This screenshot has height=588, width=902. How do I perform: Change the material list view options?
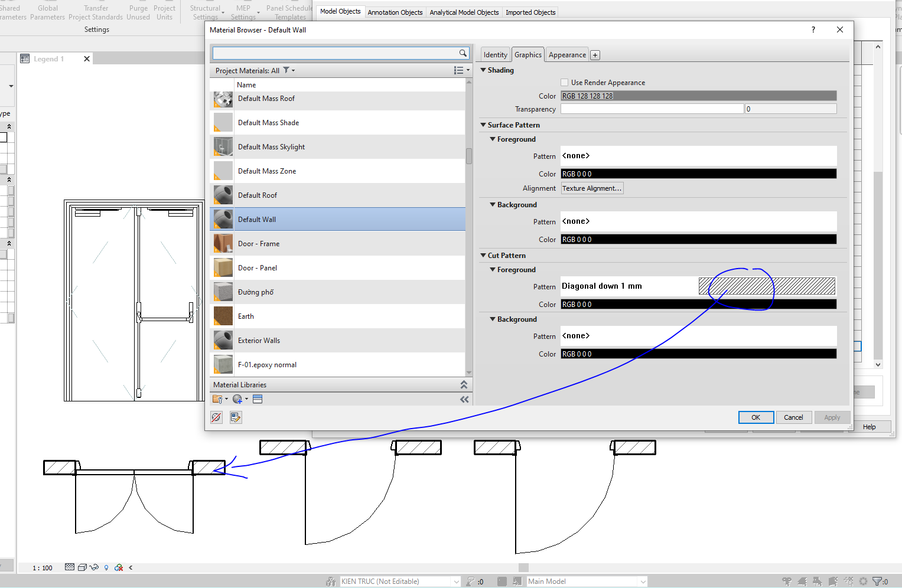point(461,70)
